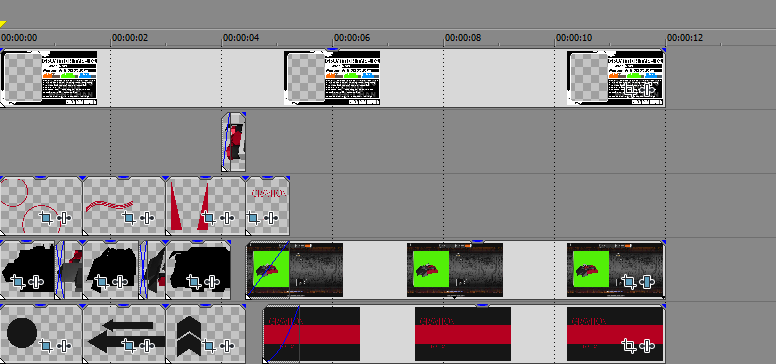Click the 00:00:10 mark on the time ruler
Image resolution: width=776 pixels, height=364 pixels.
click(574, 38)
